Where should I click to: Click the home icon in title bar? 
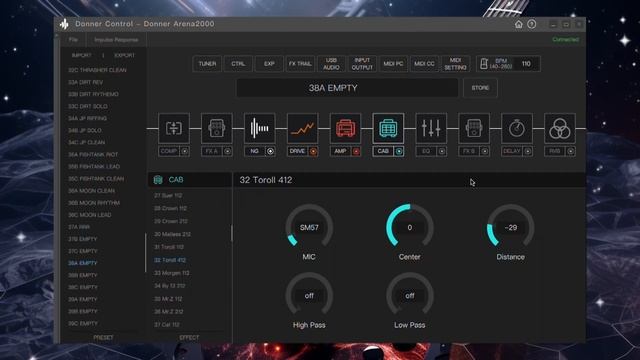(518, 24)
